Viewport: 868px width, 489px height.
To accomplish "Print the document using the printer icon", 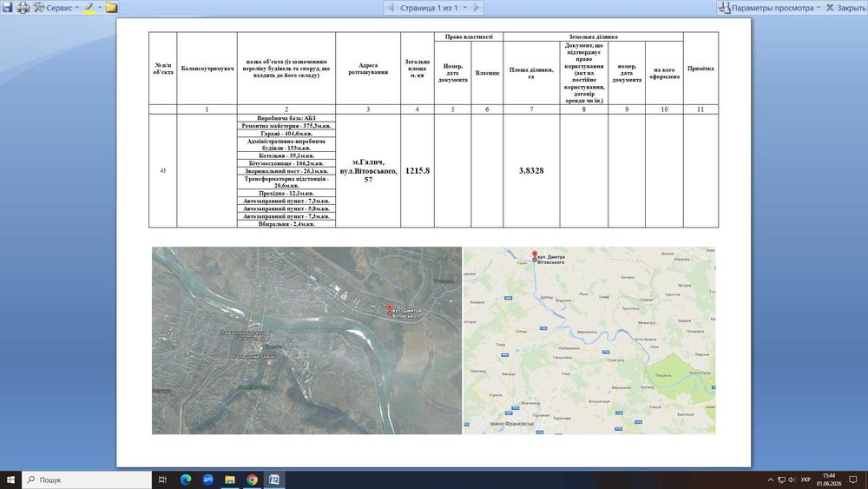I will [x=23, y=8].
